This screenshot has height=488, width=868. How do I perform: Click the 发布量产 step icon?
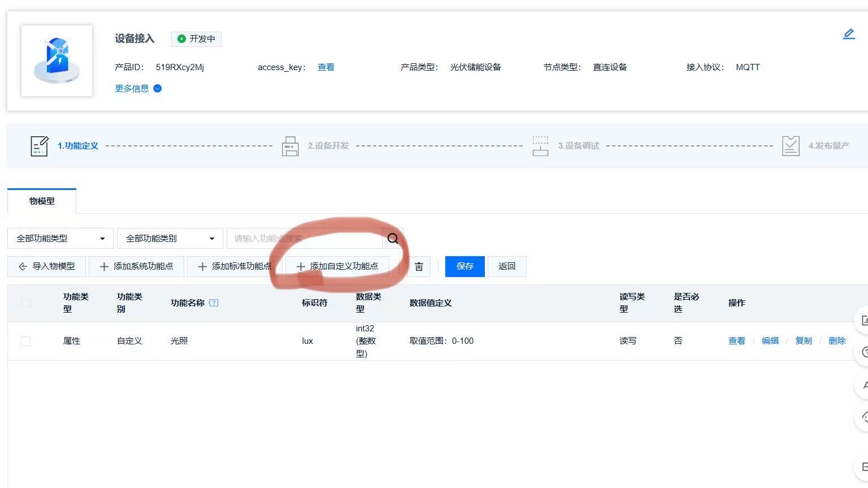[791, 146]
